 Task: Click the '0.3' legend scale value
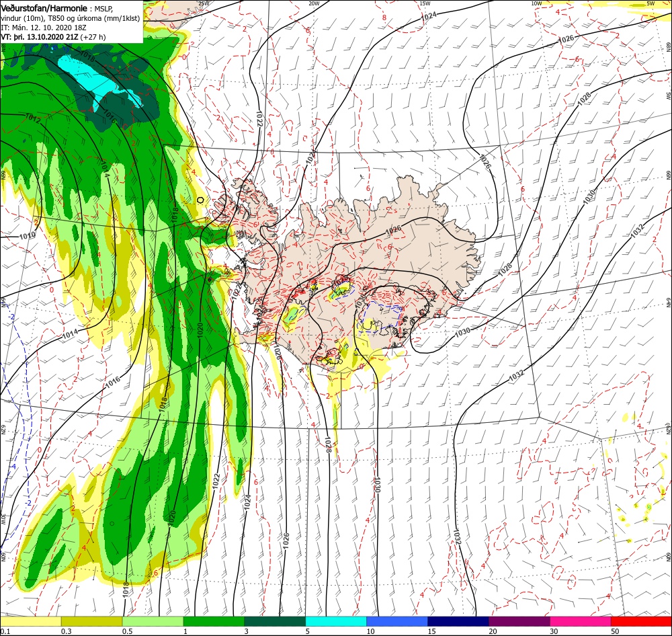point(66,631)
